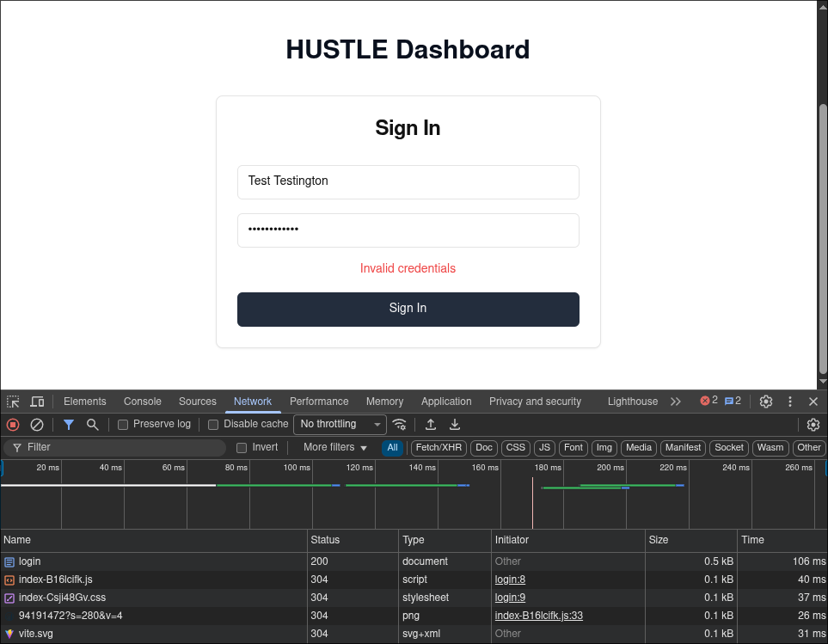828x644 pixels.
Task: Click the dark Sign In button
Action: pyautogui.click(x=408, y=310)
